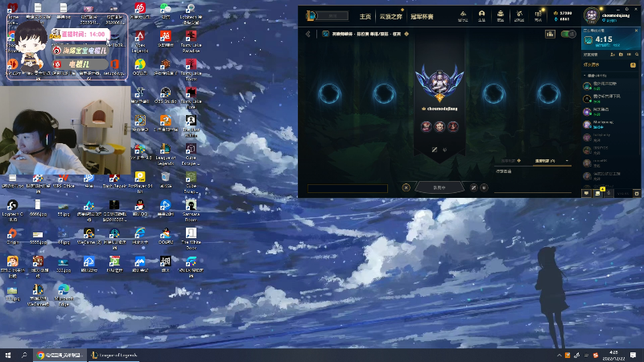Open Microsoft Edge desktop shortcut
The image size is (644, 362).
point(64,295)
